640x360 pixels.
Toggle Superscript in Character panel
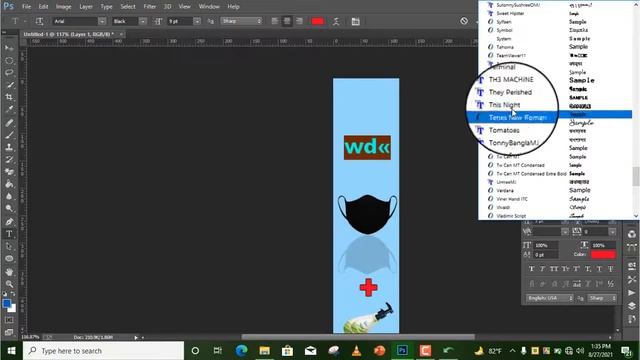click(x=576, y=269)
